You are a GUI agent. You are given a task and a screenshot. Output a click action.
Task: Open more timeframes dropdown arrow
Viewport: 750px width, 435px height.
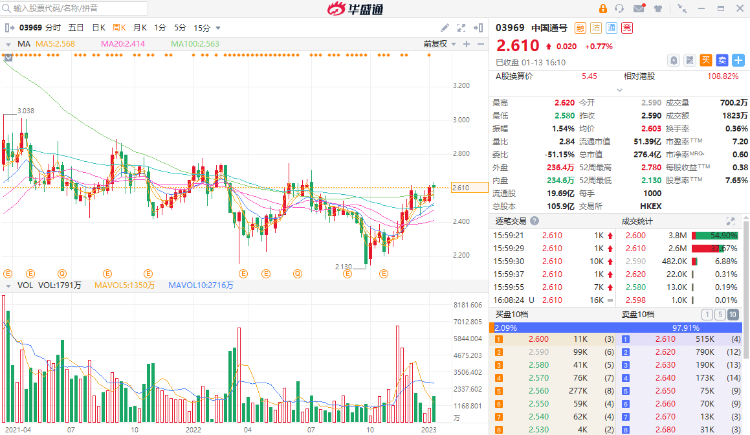[218, 28]
